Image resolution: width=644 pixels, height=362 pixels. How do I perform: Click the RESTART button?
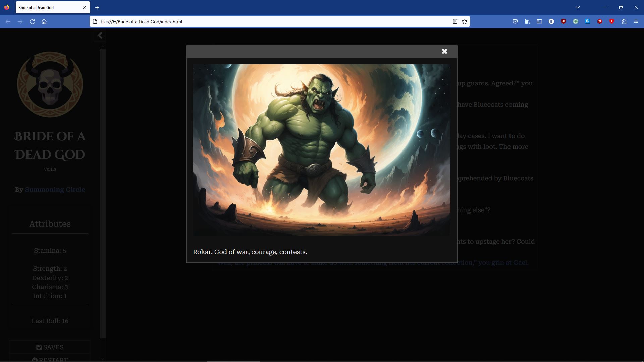tap(50, 359)
